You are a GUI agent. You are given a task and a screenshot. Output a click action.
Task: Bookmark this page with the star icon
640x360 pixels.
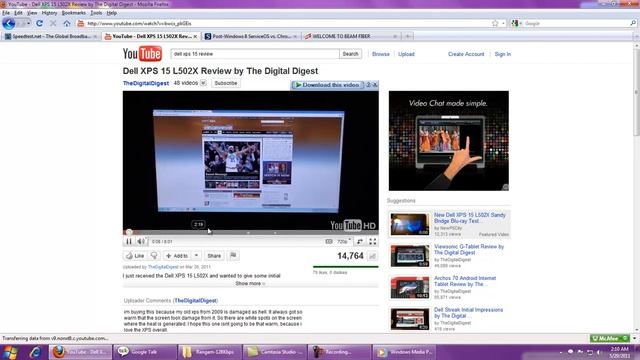pyautogui.click(x=495, y=24)
